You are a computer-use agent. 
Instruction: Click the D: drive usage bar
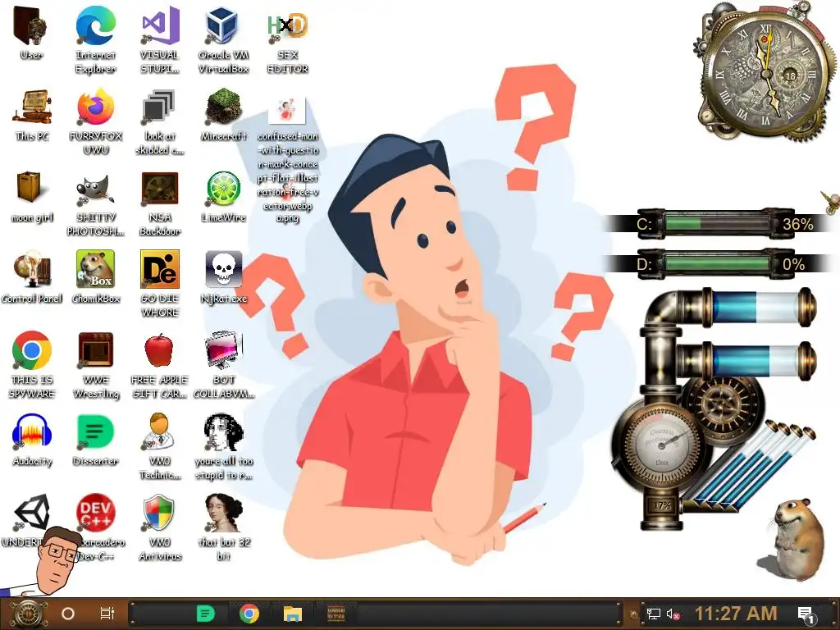(x=718, y=263)
